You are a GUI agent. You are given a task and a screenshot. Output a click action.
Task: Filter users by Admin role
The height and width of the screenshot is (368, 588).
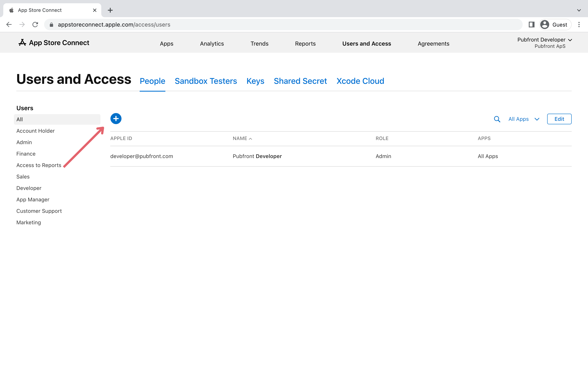pyautogui.click(x=24, y=142)
